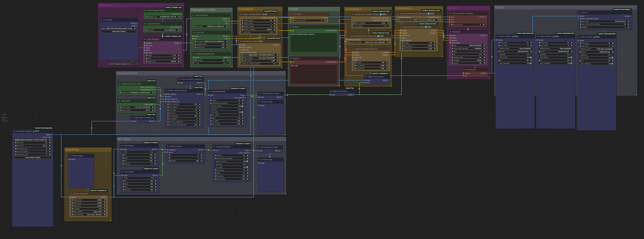Click the IPAdapters group title
Screen dimensions: 644x239
tap(106, 5)
